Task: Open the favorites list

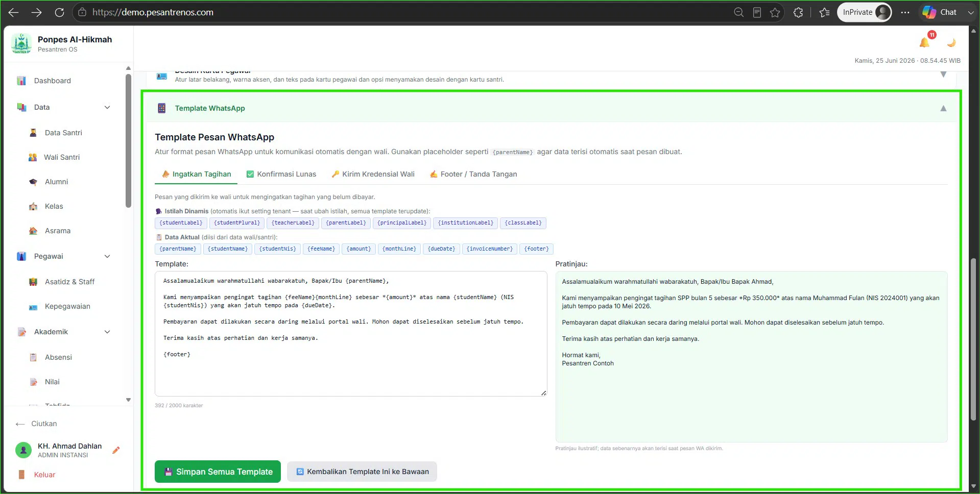Action: [x=824, y=12]
